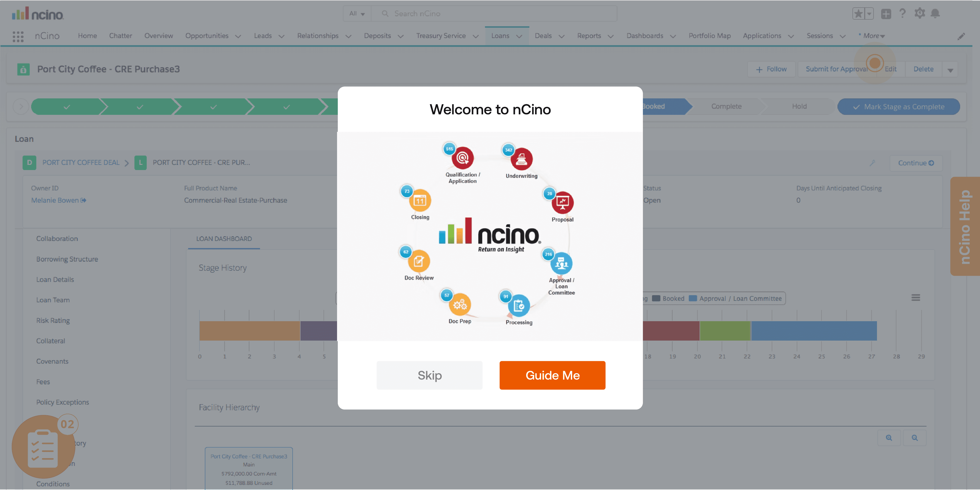Click the blue bar in Stage History
Image resolution: width=980 pixels, height=490 pixels.
[x=814, y=331]
